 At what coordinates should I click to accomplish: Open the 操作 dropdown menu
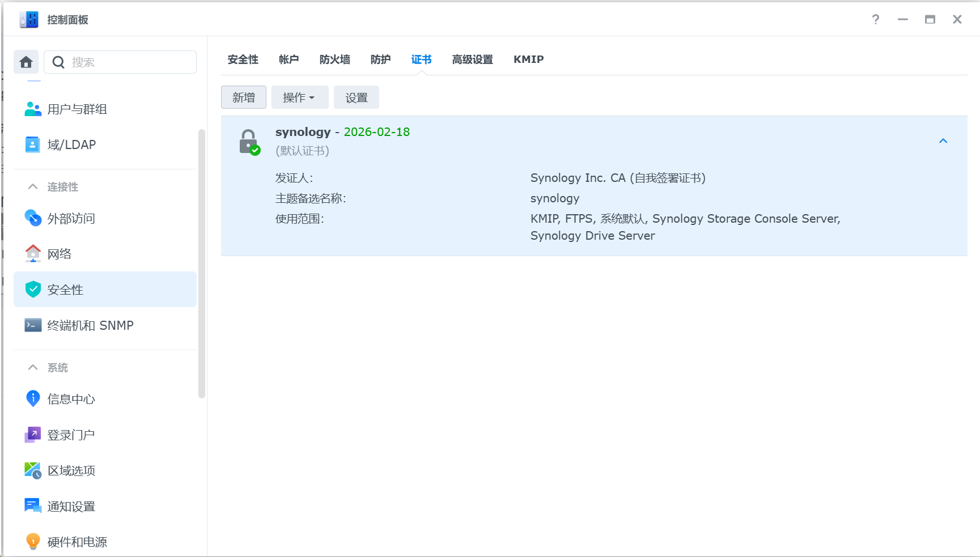coord(300,97)
